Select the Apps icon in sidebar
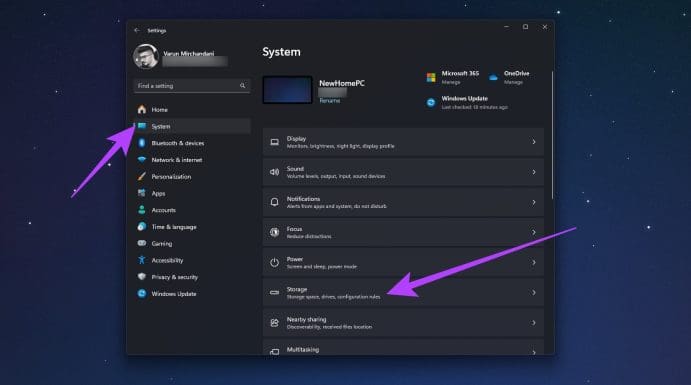Viewport: 691px width, 385px height. 141,193
